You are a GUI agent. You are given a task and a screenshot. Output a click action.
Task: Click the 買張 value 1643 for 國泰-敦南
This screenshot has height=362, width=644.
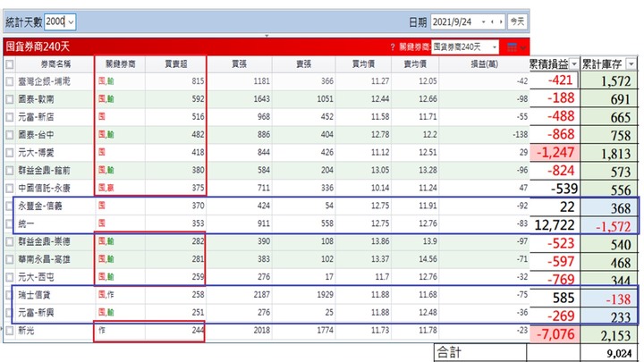point(261,99)
